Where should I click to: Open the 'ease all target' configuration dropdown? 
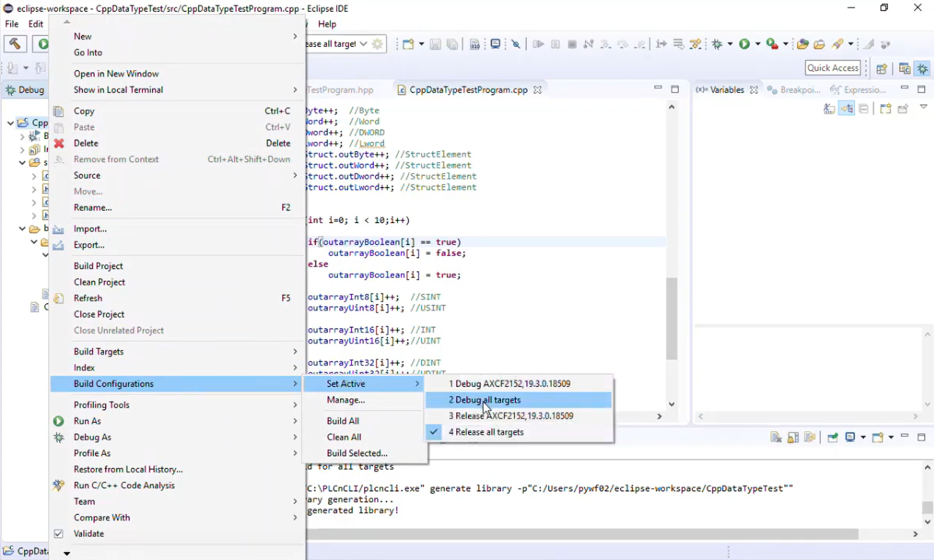pos(364,44)
